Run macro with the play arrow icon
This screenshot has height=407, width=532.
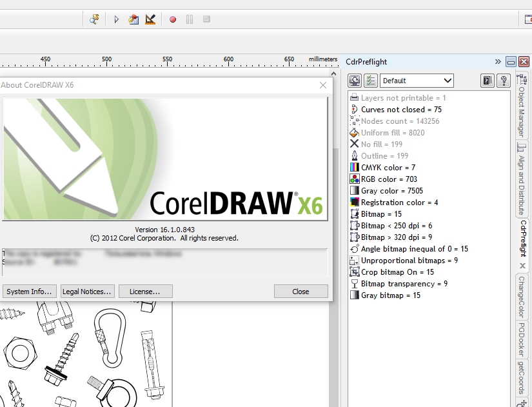(116, 19)
